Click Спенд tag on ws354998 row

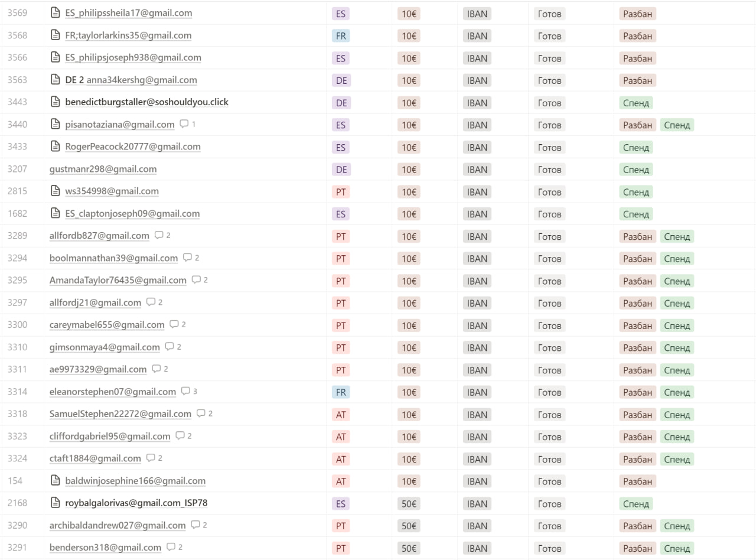point(636,192)
